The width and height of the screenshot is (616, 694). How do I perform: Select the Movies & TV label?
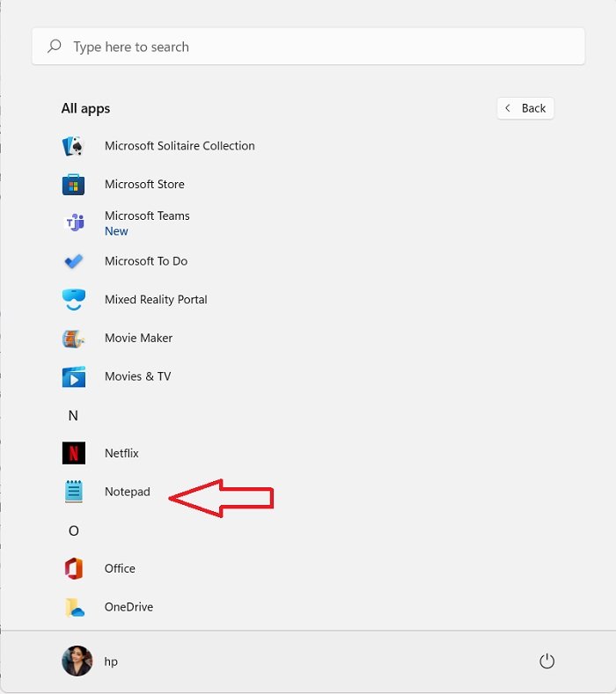[x=138, y=376]
